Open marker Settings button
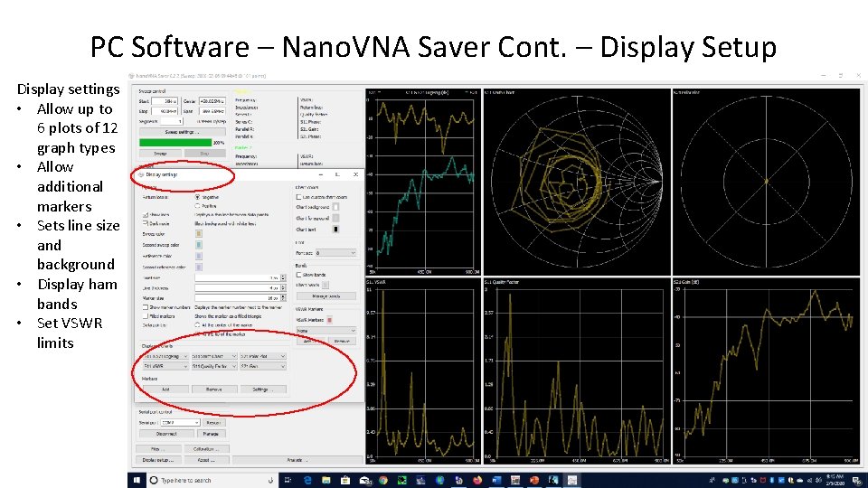Screen dimensions: 868x488 (x=263, y=389)
